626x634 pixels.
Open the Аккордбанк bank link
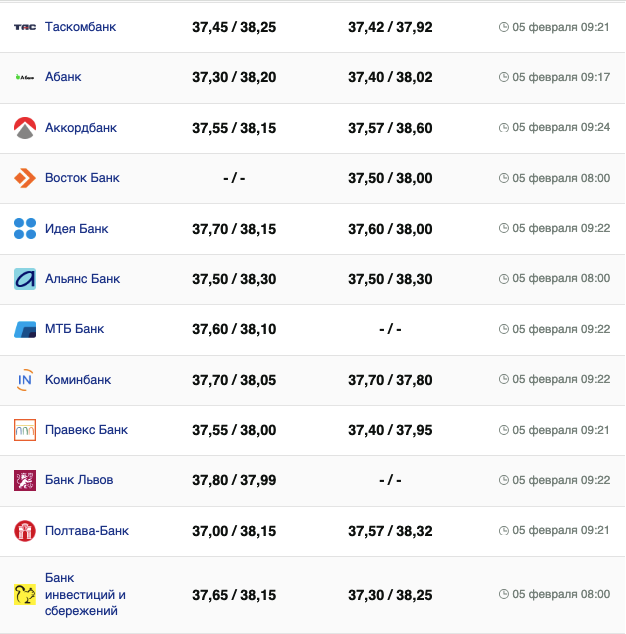pyautogui.click(x=81, y=128)
